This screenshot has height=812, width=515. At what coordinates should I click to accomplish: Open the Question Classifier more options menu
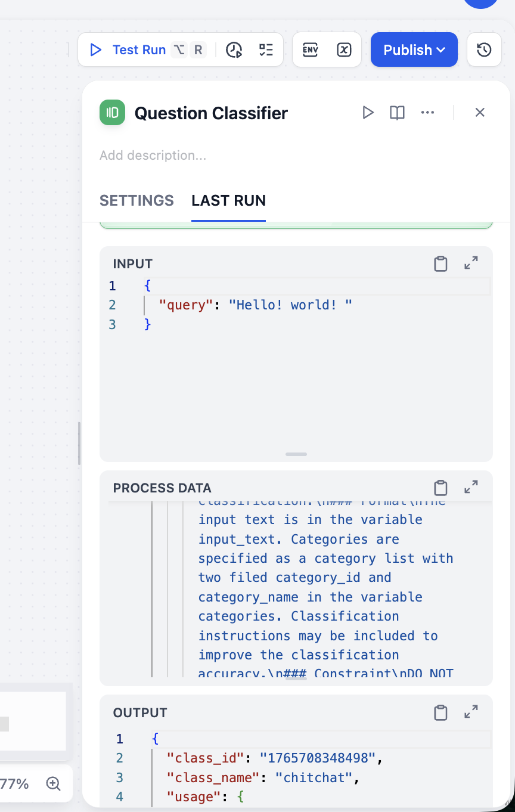tap(427, 112)
